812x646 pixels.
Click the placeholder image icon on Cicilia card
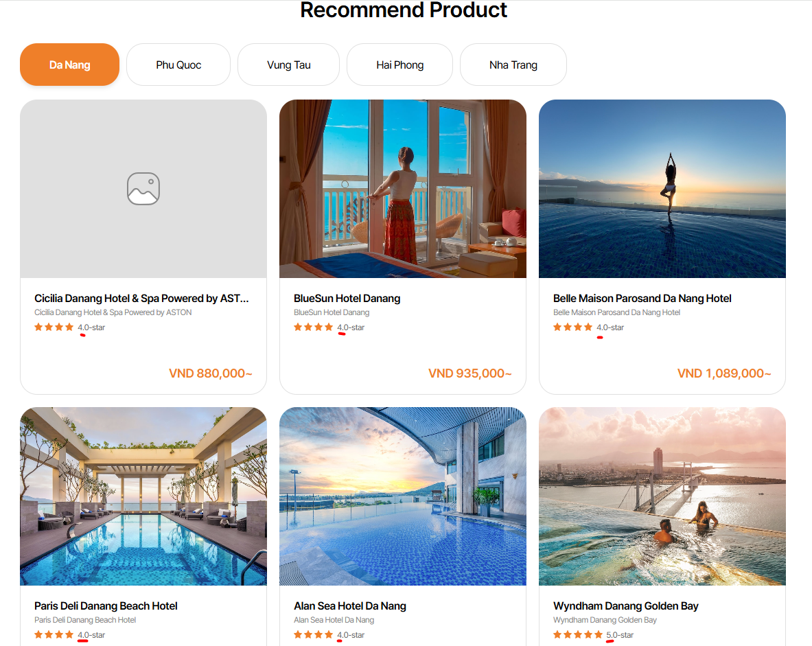pos(143,188)
